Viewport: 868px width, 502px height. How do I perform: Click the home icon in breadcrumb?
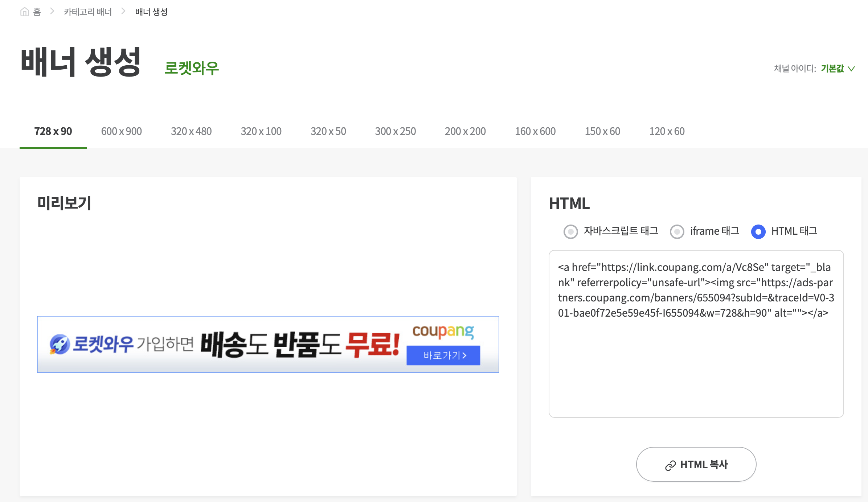[25, 12]
